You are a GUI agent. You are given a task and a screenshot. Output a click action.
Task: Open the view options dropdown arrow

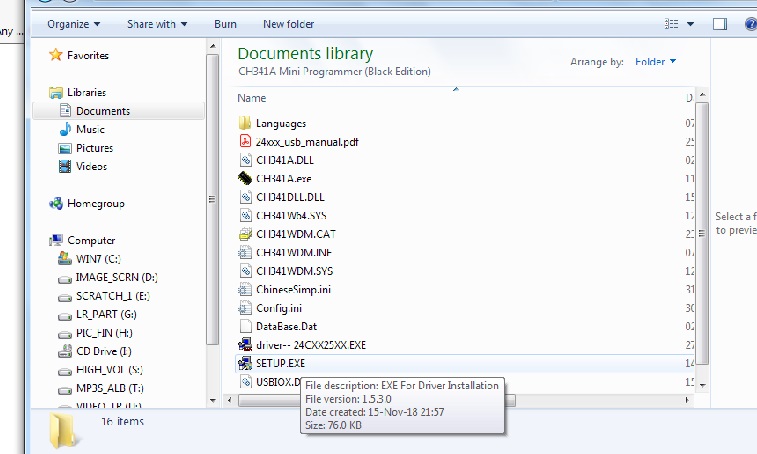coord(690,24)
